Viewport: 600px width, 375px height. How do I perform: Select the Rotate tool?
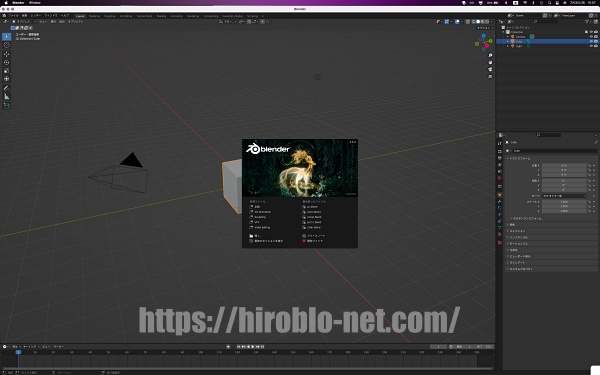click(x=7, y=62)
